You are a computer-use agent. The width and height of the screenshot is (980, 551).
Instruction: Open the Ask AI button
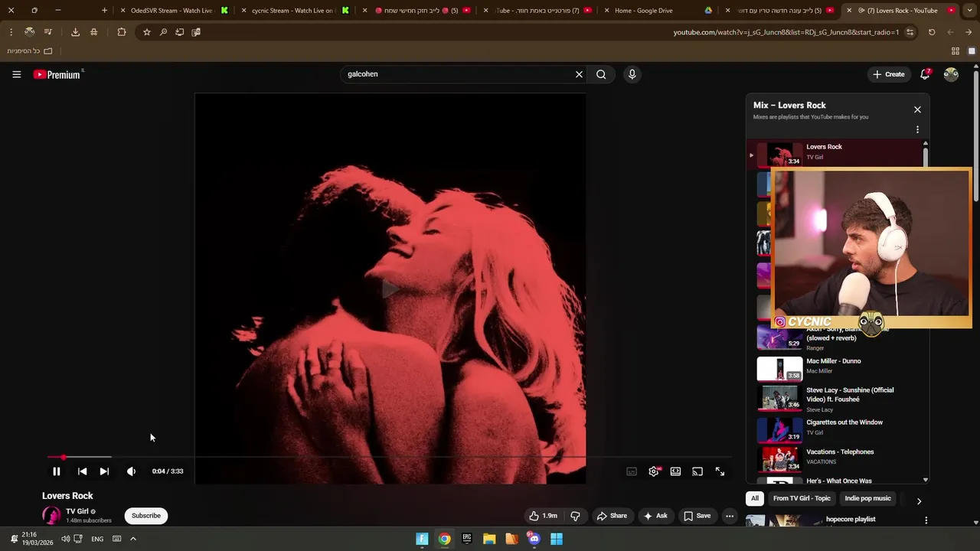click(655, 516)
